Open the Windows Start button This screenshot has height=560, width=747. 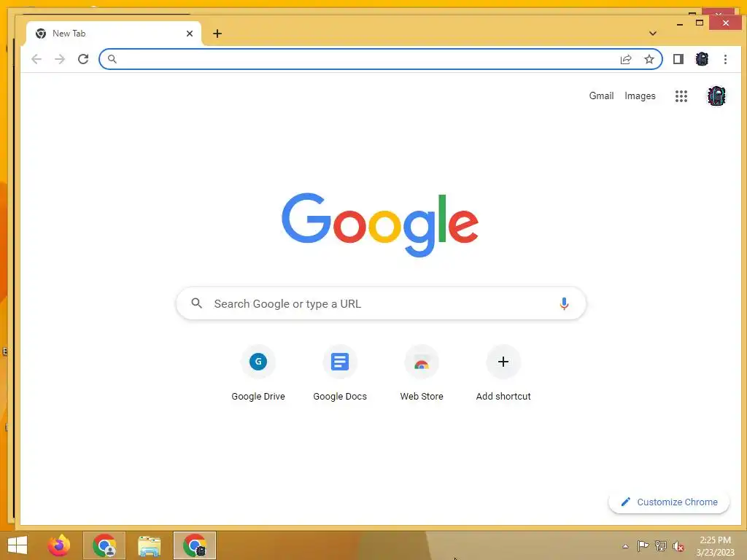coord(18,545)
